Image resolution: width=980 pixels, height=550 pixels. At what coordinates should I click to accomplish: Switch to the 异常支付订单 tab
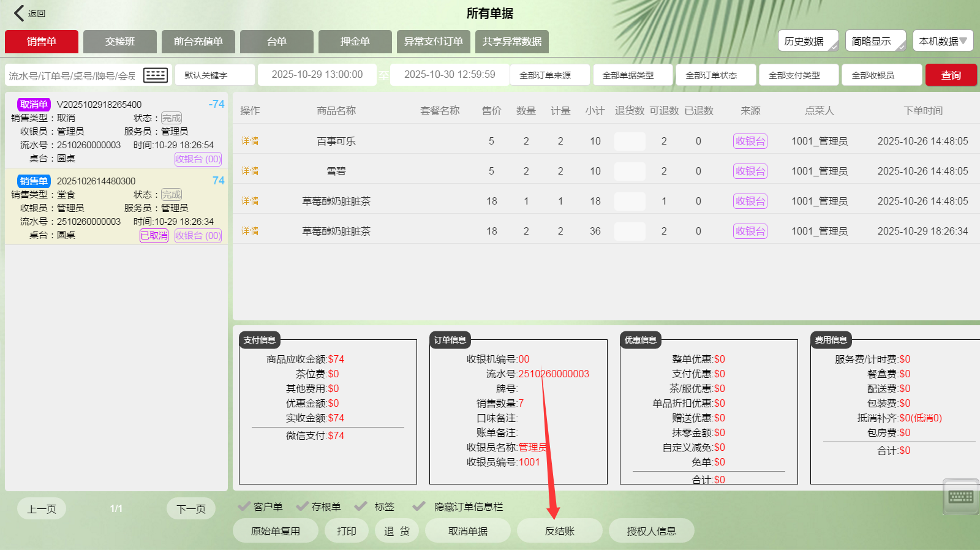click(x=433, y=42)
